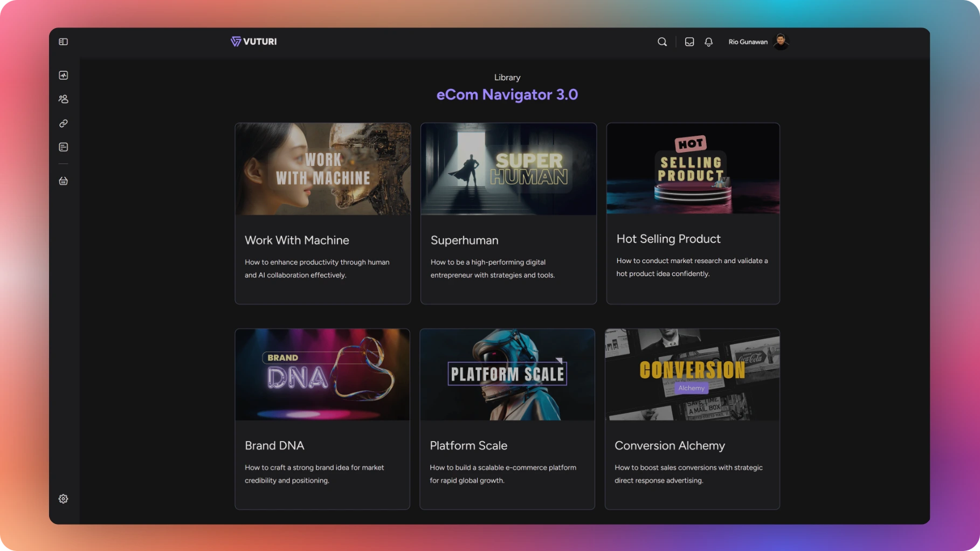Viewport: 980px width, 551px height.
Task: Open Rio Gunawan profile avatar
Action: [781, 42]
